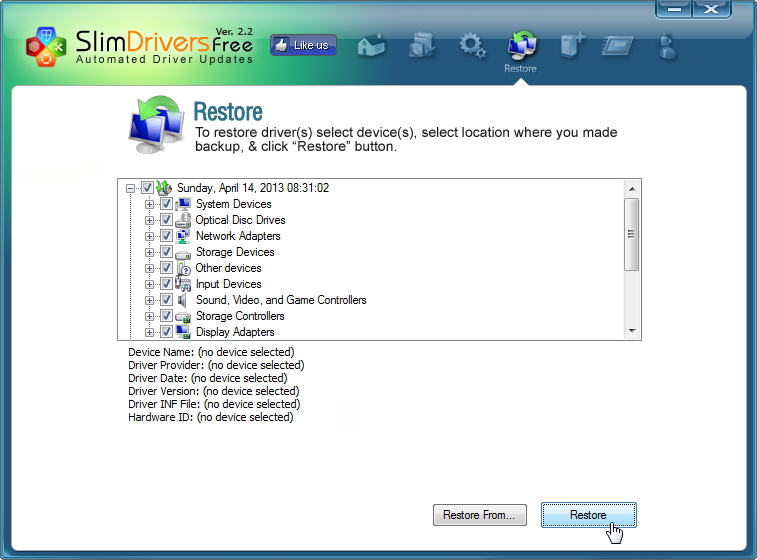Select Sunday, April 14, 2013 08:31:02 entry
This screenshot has height=560, width=757.
[x=253, y=187]
